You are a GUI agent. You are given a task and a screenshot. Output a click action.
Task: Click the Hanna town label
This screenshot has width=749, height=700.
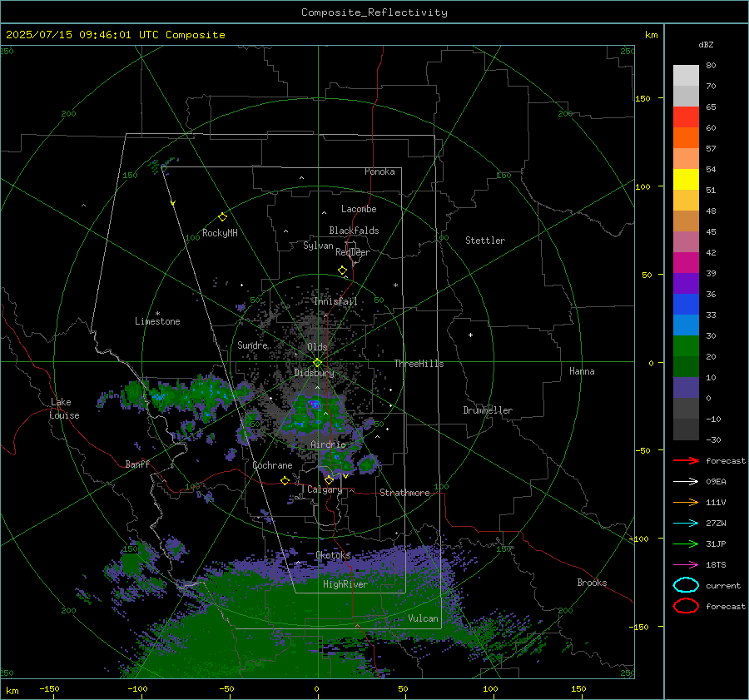click(582, 371)
